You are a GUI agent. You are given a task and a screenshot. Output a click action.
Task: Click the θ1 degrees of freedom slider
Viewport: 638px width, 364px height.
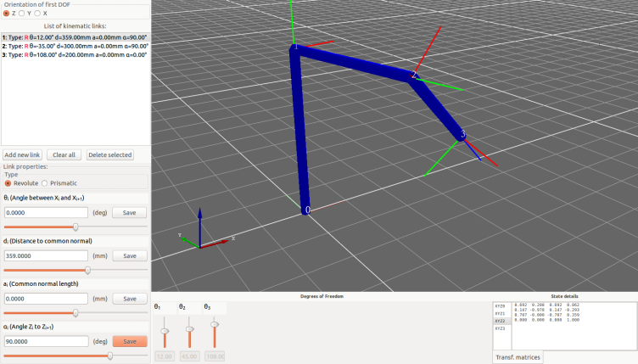click(165, 330)
